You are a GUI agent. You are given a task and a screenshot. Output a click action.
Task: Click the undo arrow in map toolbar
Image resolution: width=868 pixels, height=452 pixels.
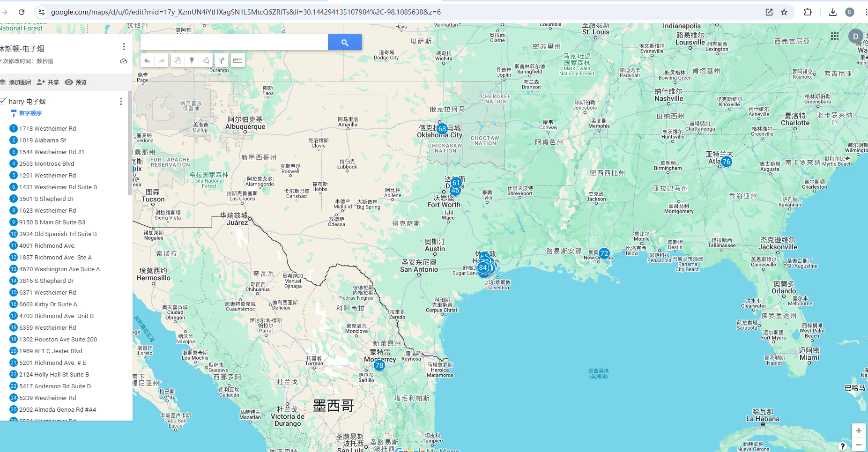point(147,60)
